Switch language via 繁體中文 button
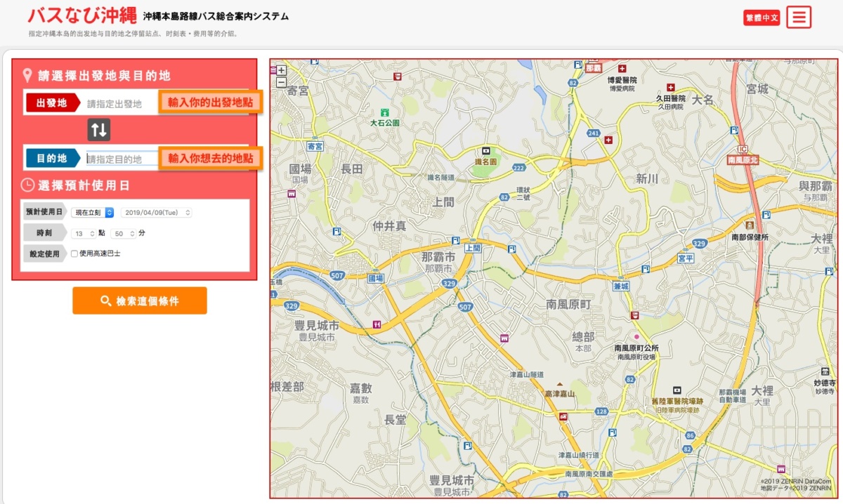 (762, 18)
